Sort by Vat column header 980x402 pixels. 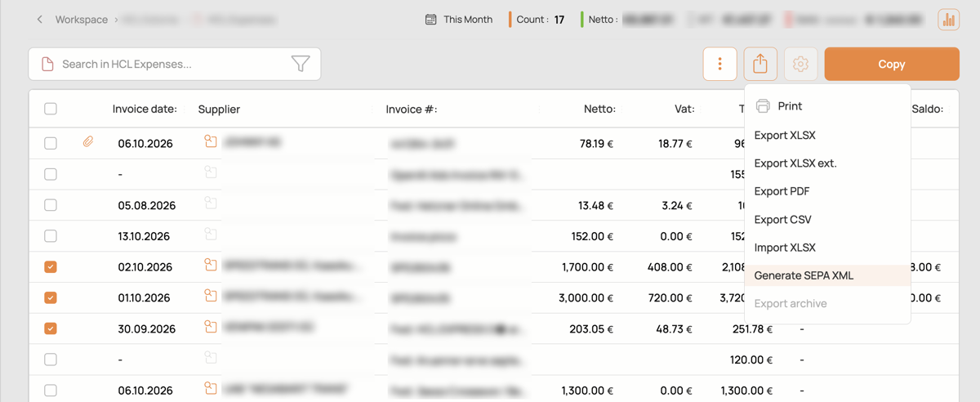coord(684,109)
